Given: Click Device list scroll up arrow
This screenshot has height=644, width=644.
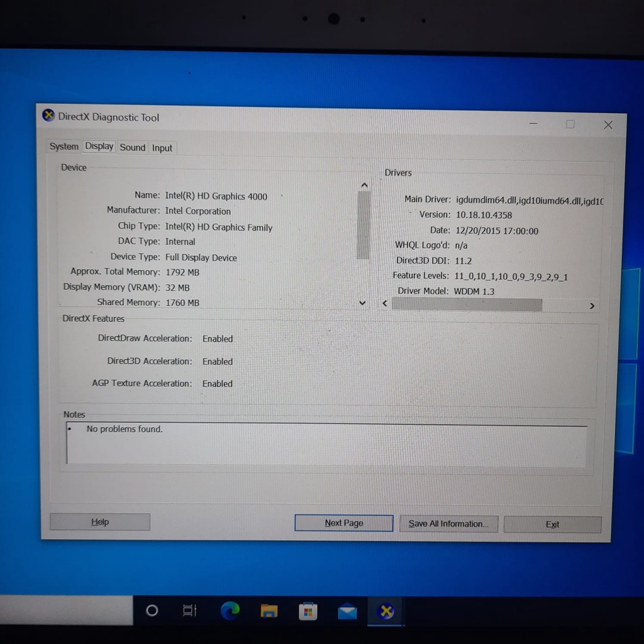Looking at the screenshot, I should [x=364, y=186].
